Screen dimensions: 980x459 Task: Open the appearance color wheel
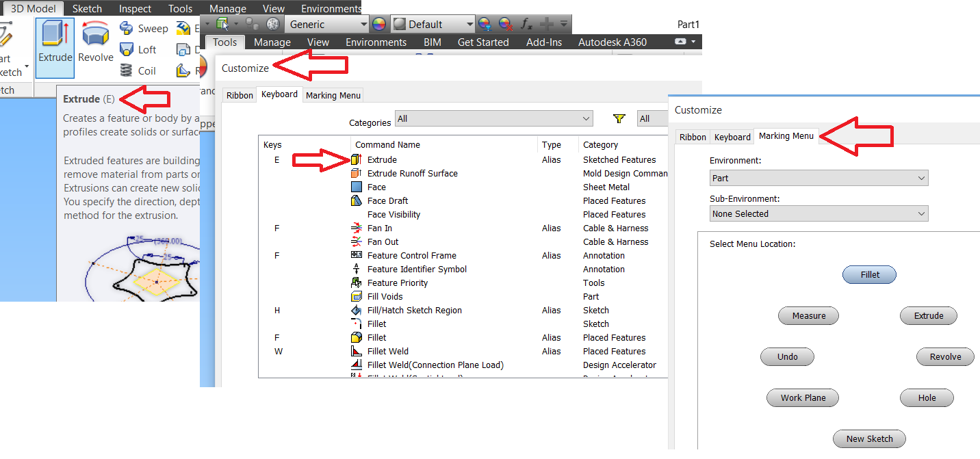[378, 24]
